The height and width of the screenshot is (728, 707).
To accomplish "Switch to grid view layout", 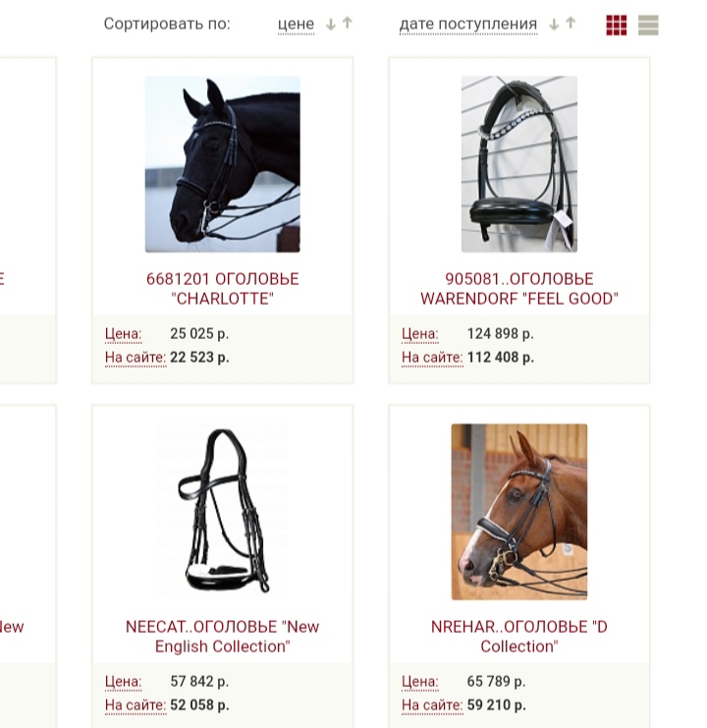I will pyautogui.click(x=616, y=26).
